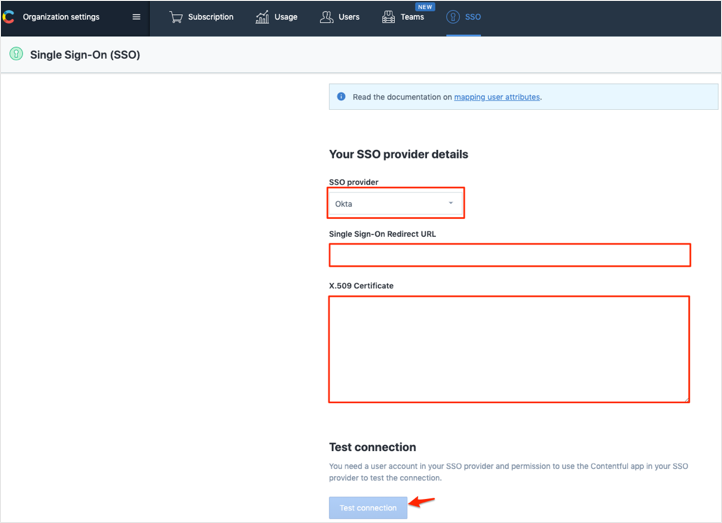This screenshot has width=722, height=523.
Task: Click the Contentful logo
Action: [9, 17]
